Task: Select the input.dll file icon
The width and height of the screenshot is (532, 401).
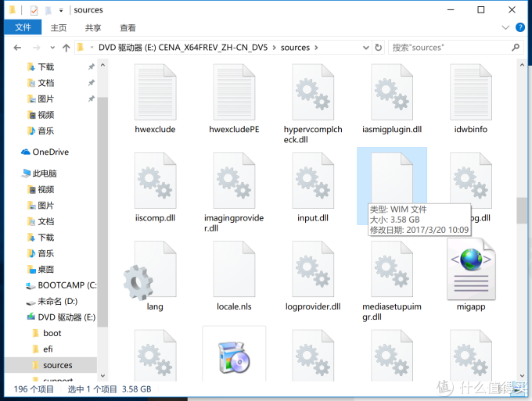Action: click(313, 181)
